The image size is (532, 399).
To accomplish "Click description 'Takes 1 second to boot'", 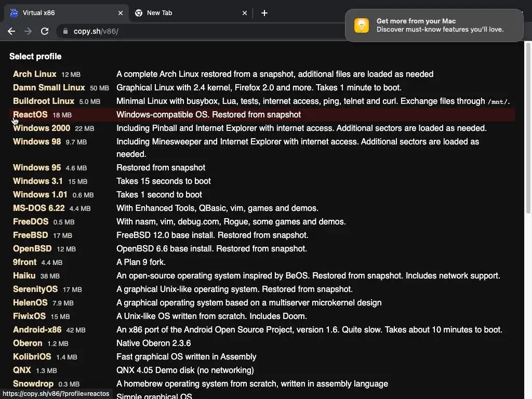I will [159, 195].
